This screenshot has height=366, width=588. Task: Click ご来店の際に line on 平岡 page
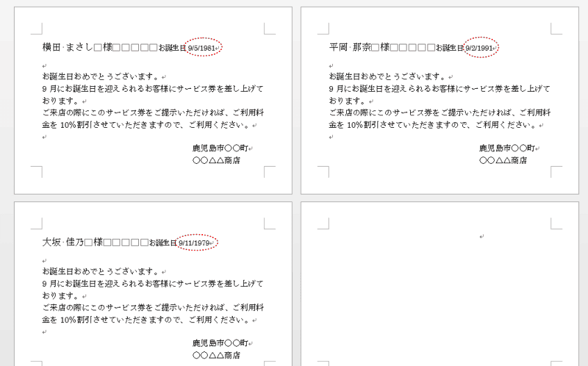click(440, 113)
